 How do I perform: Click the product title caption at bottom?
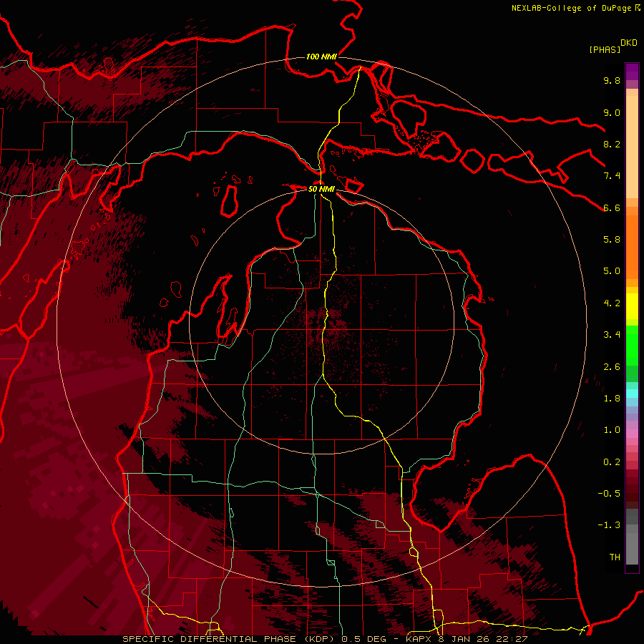(325, 639)
